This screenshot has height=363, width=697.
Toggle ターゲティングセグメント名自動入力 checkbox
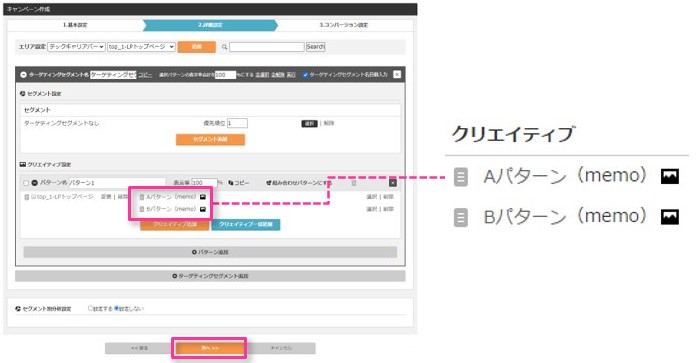click(x=305, y=75)
